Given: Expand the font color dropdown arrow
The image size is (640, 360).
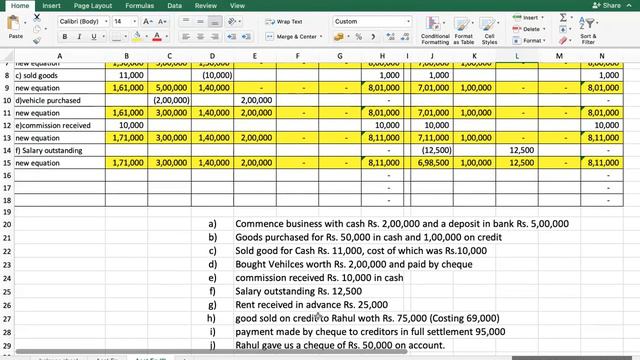Looking at the screenshot, I should point(167,37).
